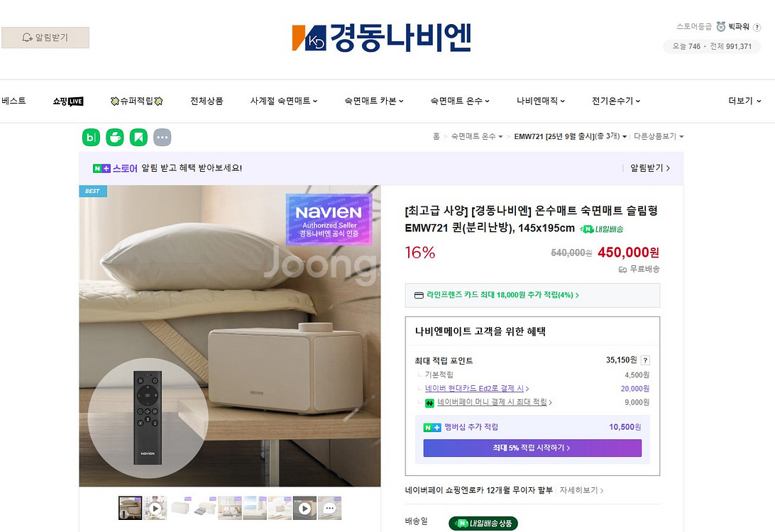
Task: Expand the 더보기 navigation menu
Action: pyautogui.click(x=744, y=101)
